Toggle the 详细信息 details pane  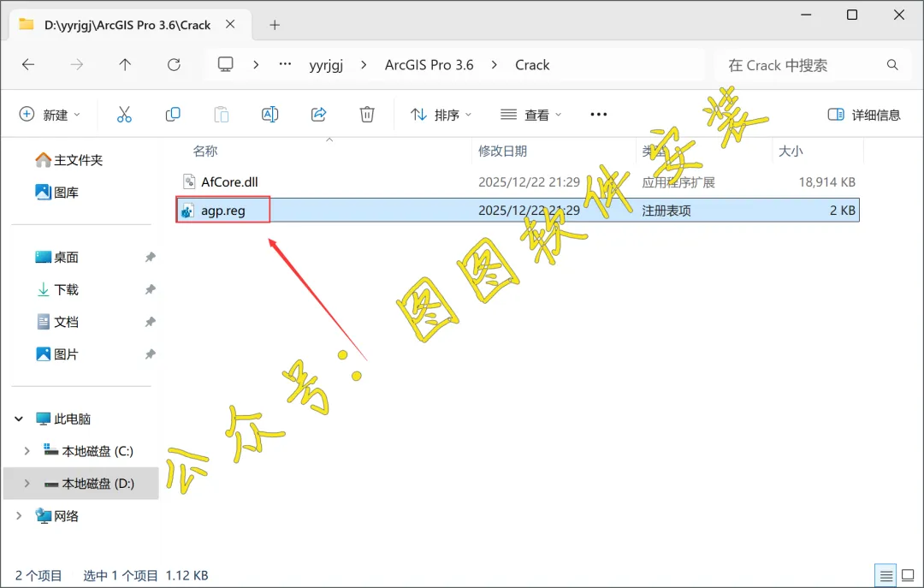(x=864, y=115)
